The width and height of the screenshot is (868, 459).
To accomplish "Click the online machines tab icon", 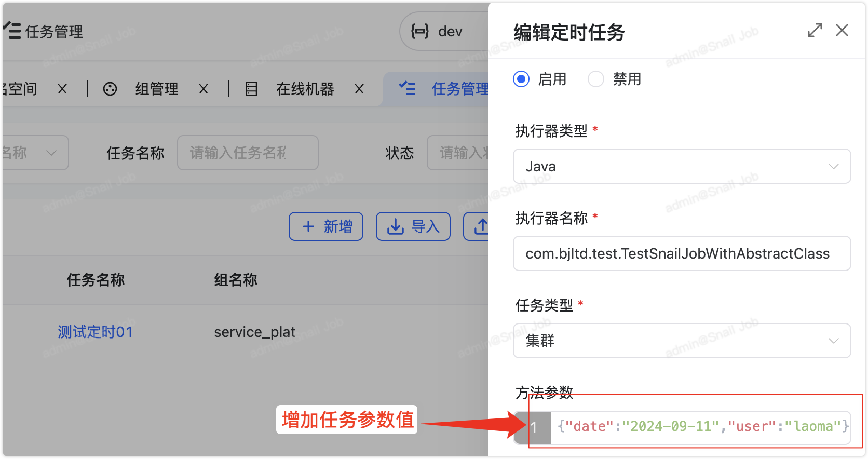I will [x=251, y=89].
